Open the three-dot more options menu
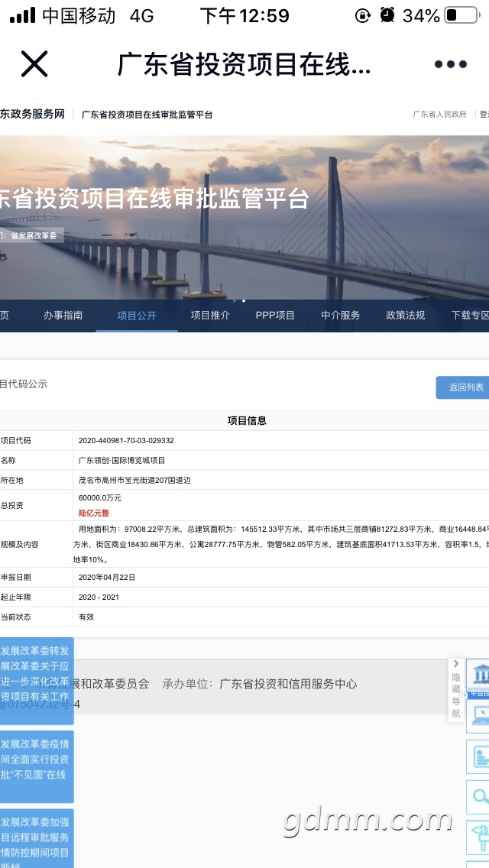Screen dimensions: 489x868 click(450, 64)
